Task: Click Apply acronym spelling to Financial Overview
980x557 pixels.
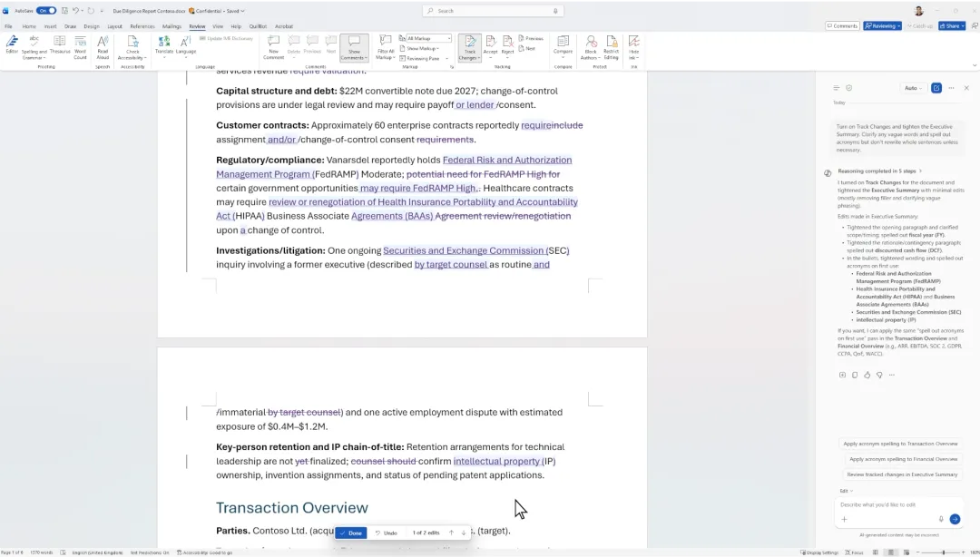Action: (903, 459)
